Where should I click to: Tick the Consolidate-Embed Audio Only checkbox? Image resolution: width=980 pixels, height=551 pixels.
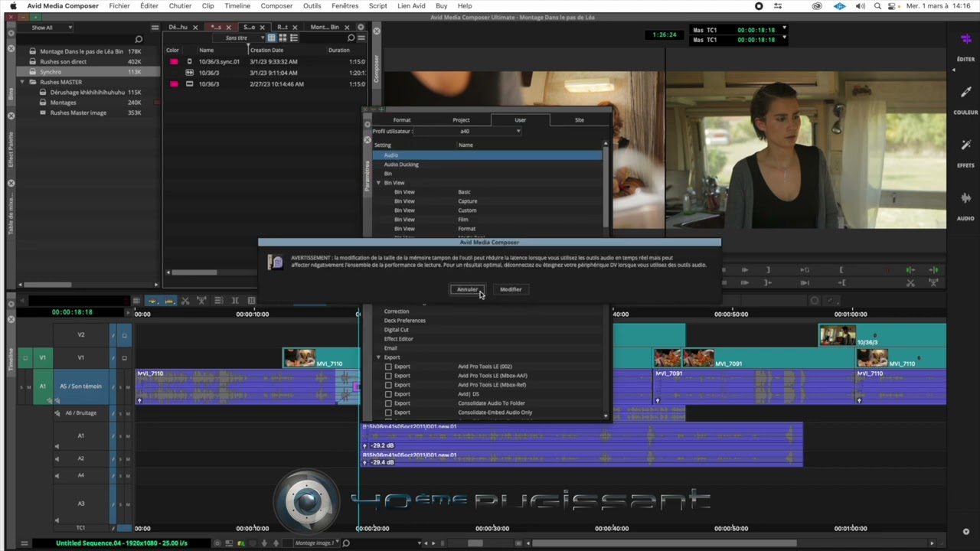388,412
